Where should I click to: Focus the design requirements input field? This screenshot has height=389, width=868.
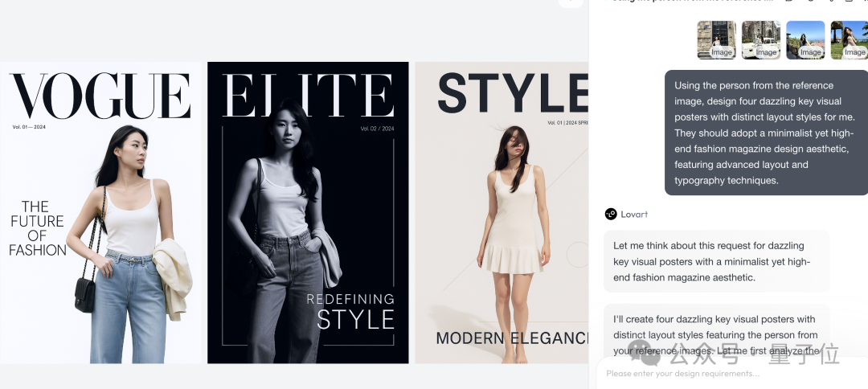coord(732,374)
